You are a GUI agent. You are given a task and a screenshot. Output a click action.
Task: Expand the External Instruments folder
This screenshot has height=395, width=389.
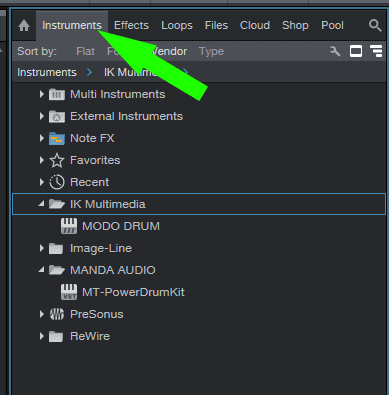(41, 116)
